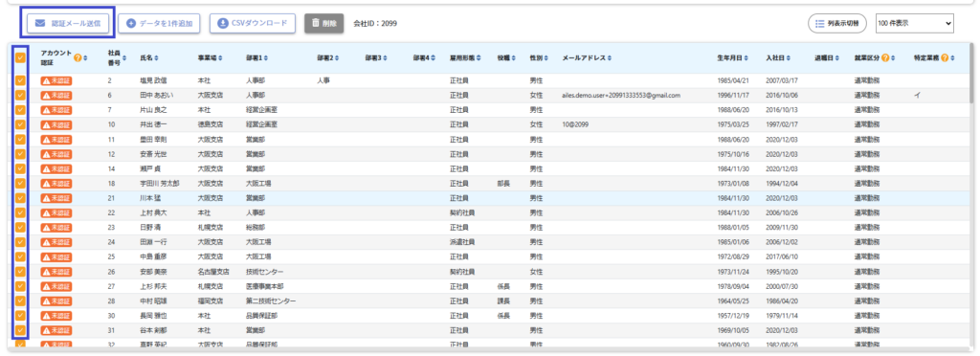Sort by 退職日 column arrows
980x356 pixels.
(x=837, y=58)
